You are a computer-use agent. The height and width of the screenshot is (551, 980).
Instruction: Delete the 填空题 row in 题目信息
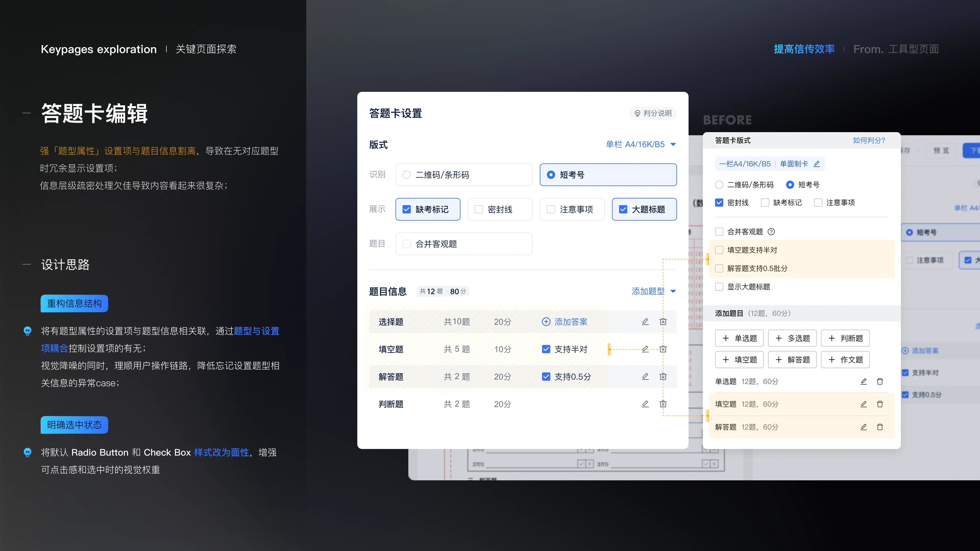click(x=663, y=349)
